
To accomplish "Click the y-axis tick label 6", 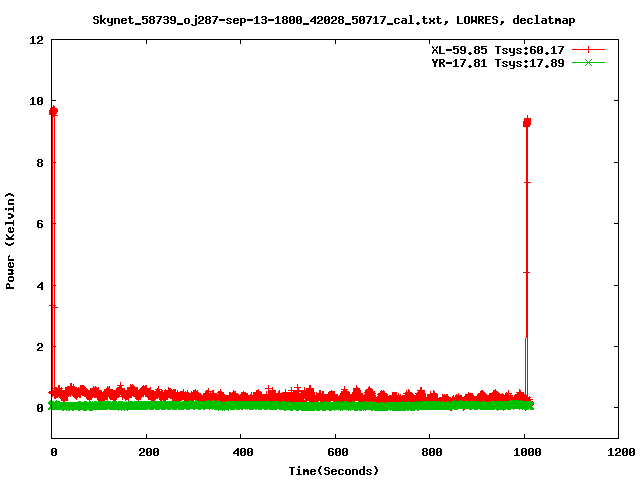I will [40, 224].
